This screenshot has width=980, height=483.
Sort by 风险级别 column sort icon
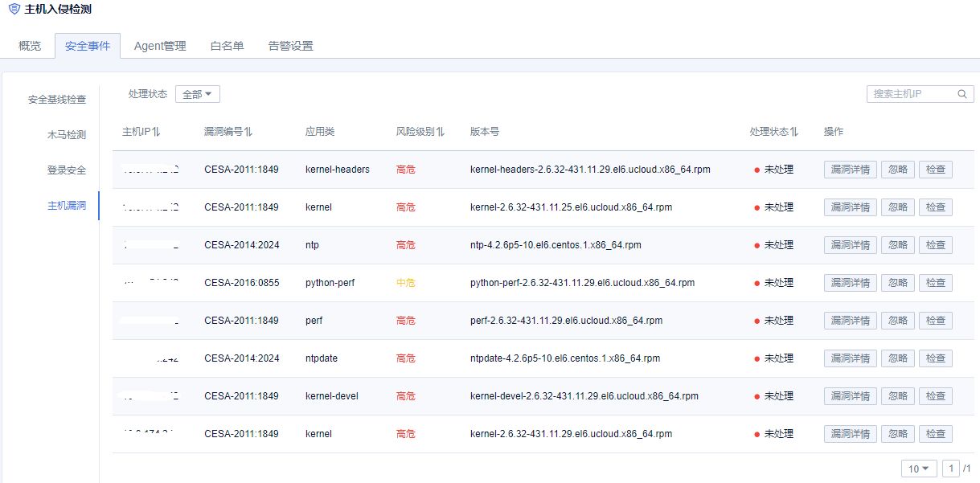tap(441, 132)
